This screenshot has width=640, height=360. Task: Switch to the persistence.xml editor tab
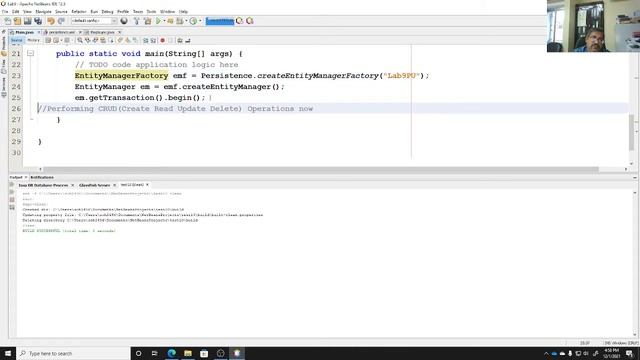[x=61, y=32]
